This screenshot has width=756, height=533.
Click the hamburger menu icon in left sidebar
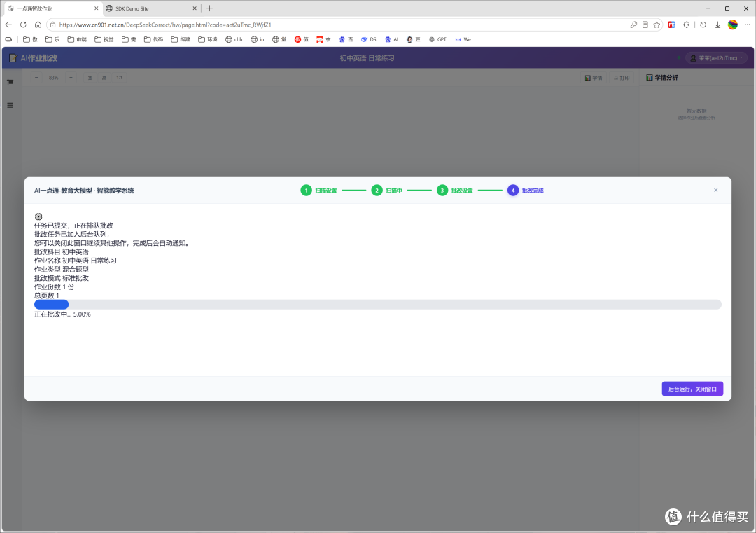click(10, 105)
